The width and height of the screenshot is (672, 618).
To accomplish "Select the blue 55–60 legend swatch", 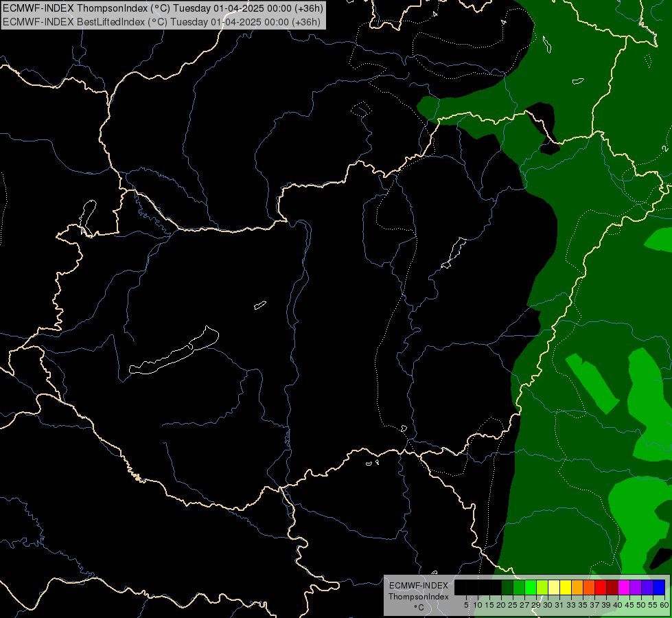I will point(659,588).
